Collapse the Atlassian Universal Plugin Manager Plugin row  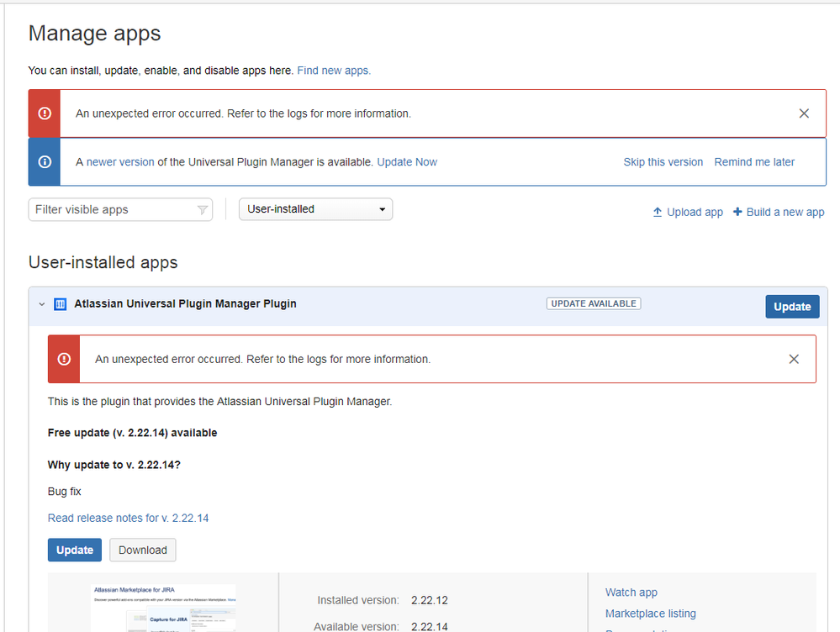click(x=42, y=304)
